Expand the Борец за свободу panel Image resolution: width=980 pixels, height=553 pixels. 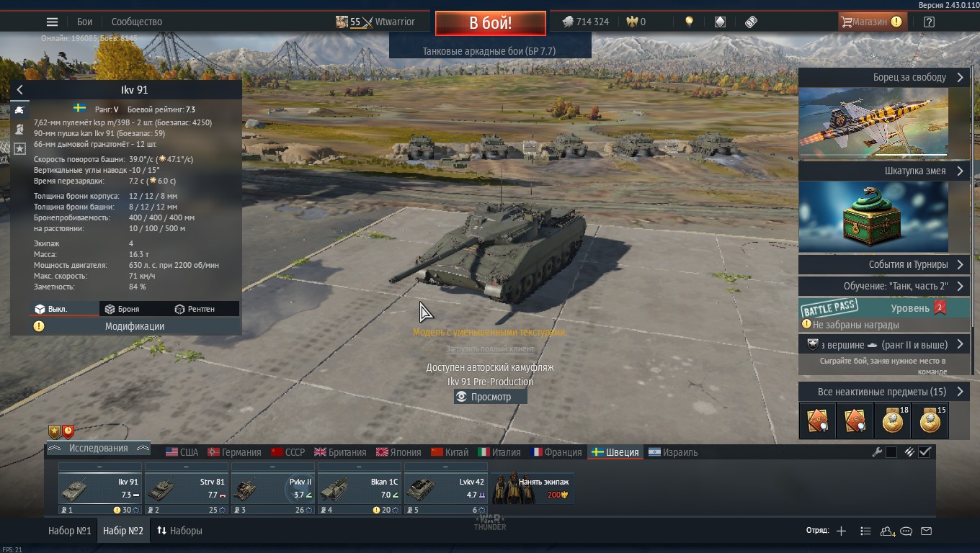885,77
